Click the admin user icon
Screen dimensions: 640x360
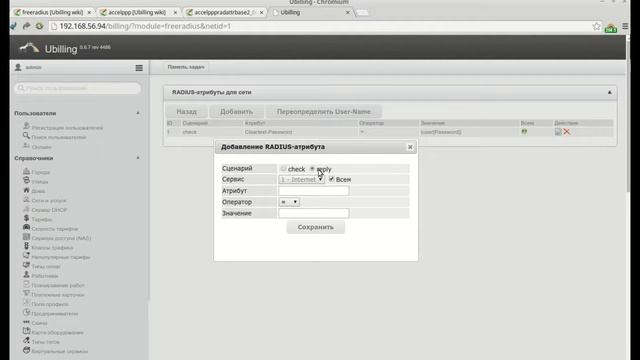pyautogui.click(x=18, y=67)
